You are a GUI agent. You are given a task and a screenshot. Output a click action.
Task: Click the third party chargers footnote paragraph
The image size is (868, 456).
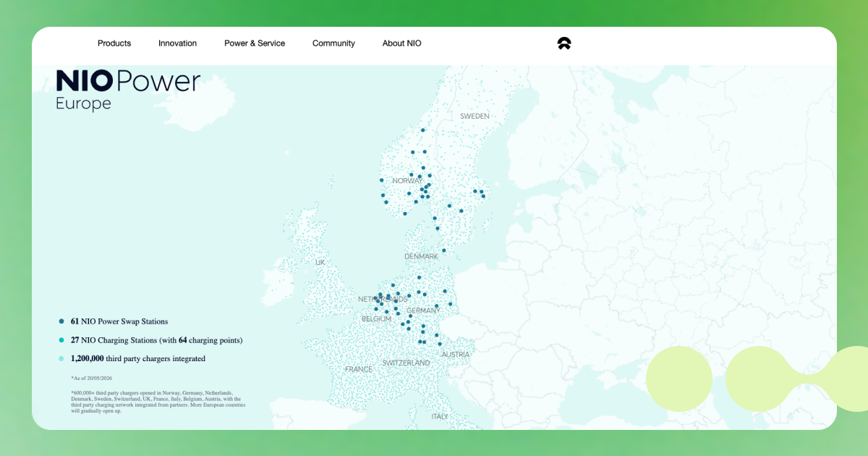pyautogui.click(x=158, y=402)
